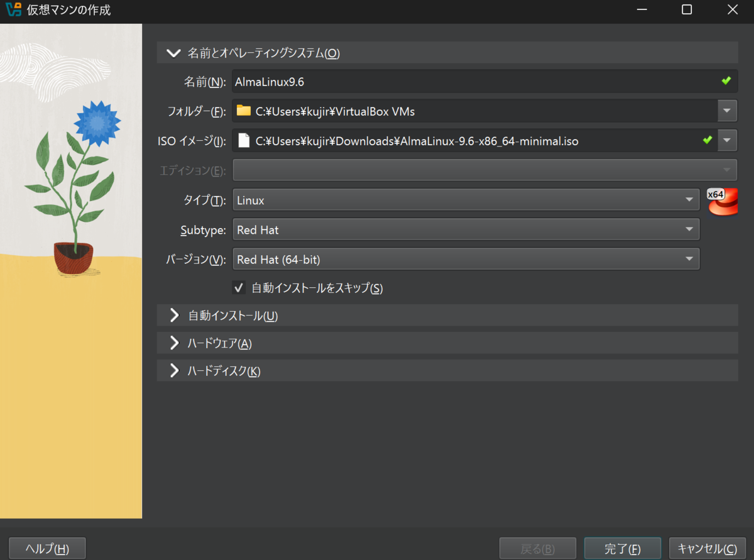This screenshot has width=754, height=560.
Task: Close the 仮想マシンの作成 dialog window
Action: point(732,9)
